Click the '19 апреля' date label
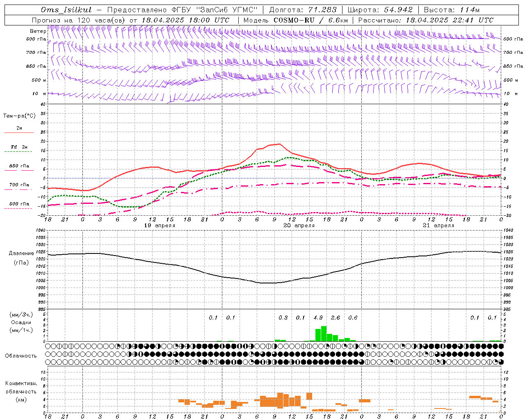The image size is (525, 420). [160, 226]
